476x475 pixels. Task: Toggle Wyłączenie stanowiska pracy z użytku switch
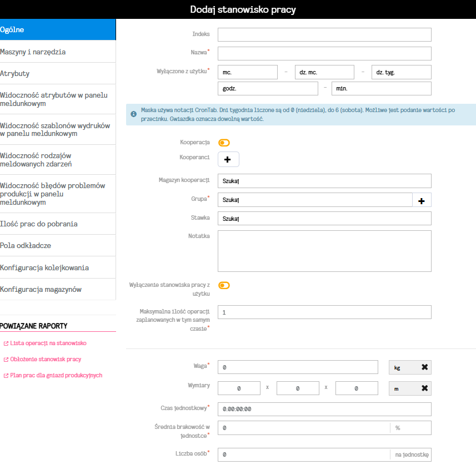click(x=224, y=285)
